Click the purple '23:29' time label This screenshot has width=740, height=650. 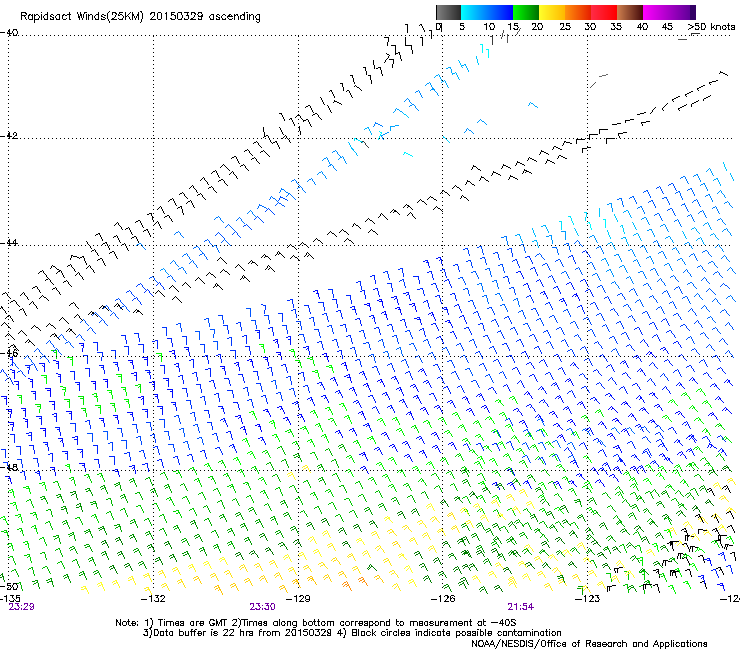[21, 607]
